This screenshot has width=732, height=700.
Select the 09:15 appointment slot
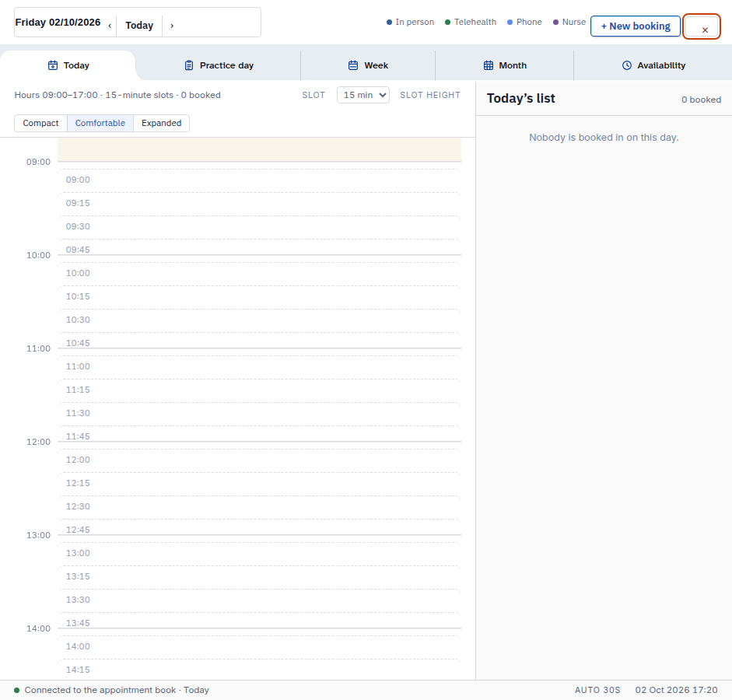(x=260, y=205)
